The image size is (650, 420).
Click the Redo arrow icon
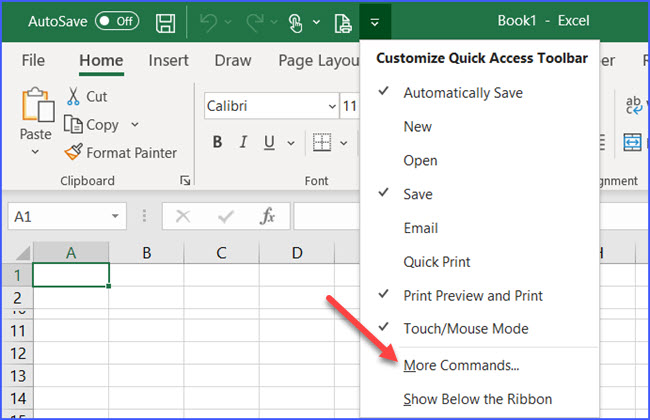tap(255, 22)
